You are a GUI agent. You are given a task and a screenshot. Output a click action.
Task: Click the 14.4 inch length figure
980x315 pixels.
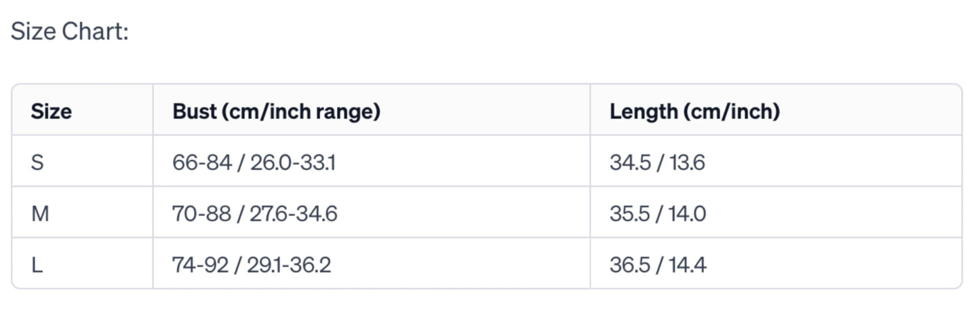click(x=688, y=265)
